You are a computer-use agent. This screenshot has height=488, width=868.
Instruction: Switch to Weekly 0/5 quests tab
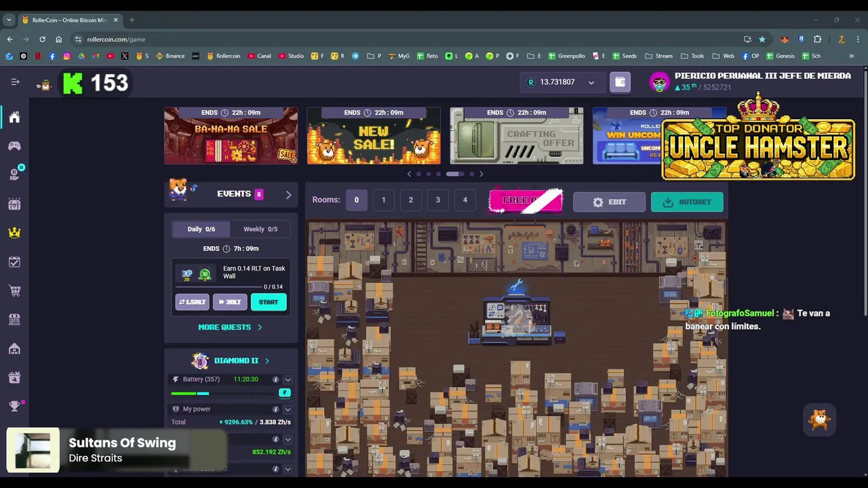click(260, 229)
